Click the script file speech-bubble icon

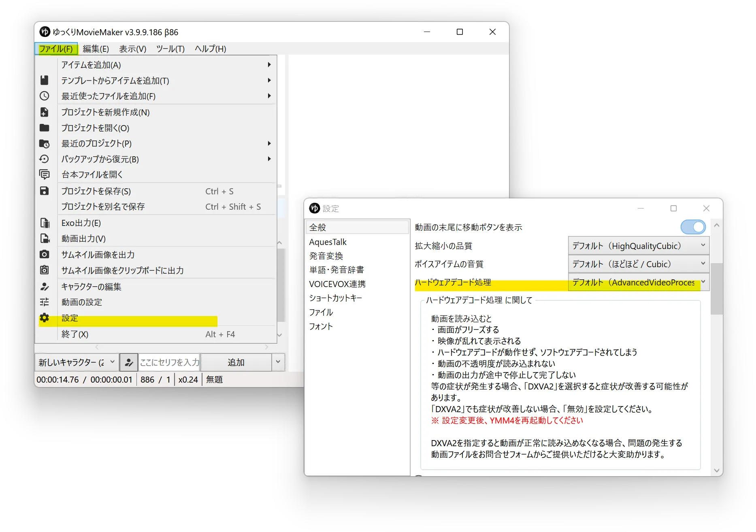(45, 174)
